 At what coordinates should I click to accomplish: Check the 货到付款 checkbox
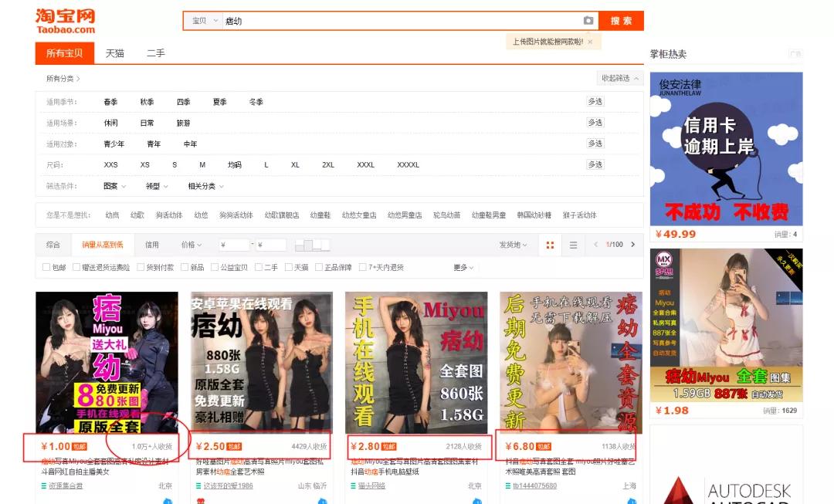click(x=141, y=267)
